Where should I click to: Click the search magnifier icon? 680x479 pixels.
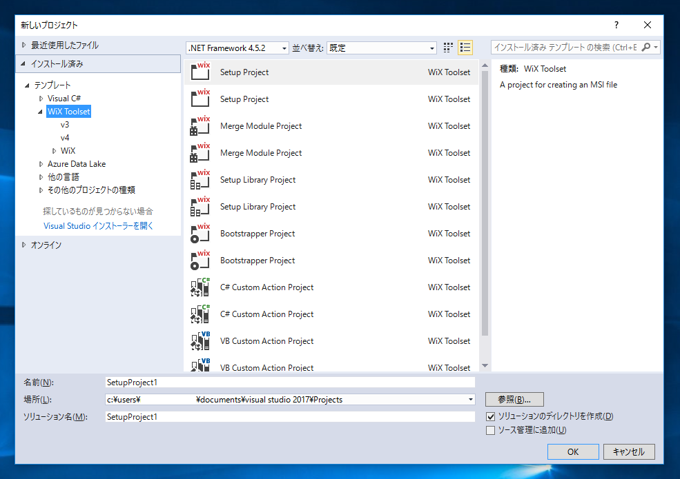coord(646,47)
